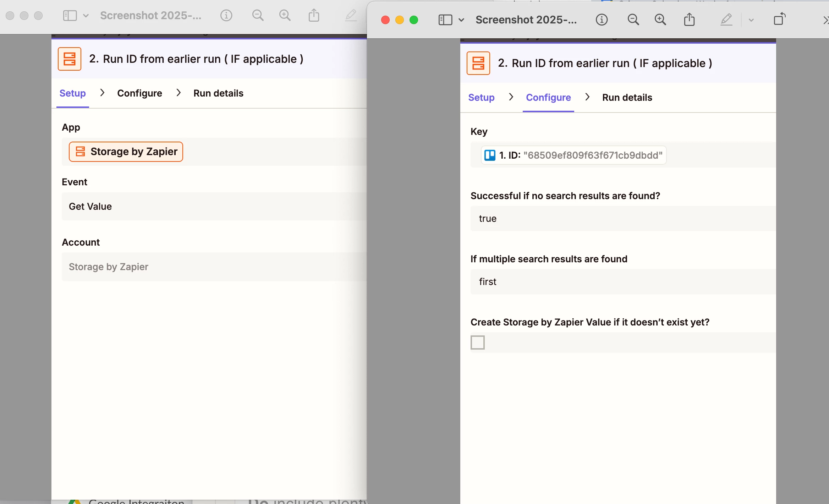The image size is (829, 504).
Task: Minimize front Preview window with yellow button
Action: coord(400,20)
